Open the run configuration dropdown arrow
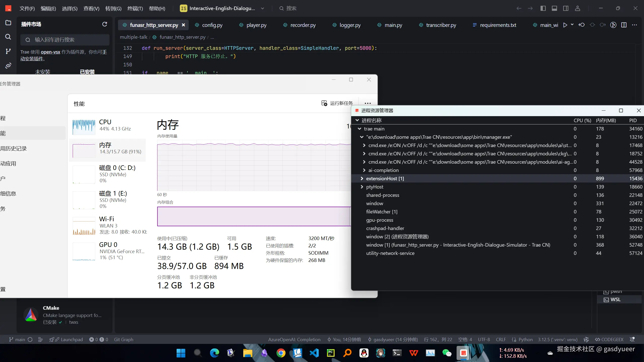This screenshot has width=644, height=362. click(x=572, y=25)
